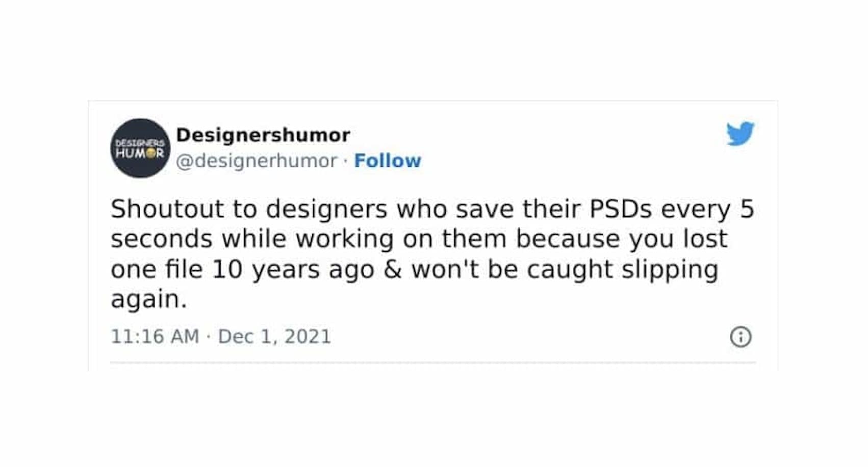Screen dimensions: 868x467
Task: Click the word "designers" in the tweet body
Action: tap(326, 209)
